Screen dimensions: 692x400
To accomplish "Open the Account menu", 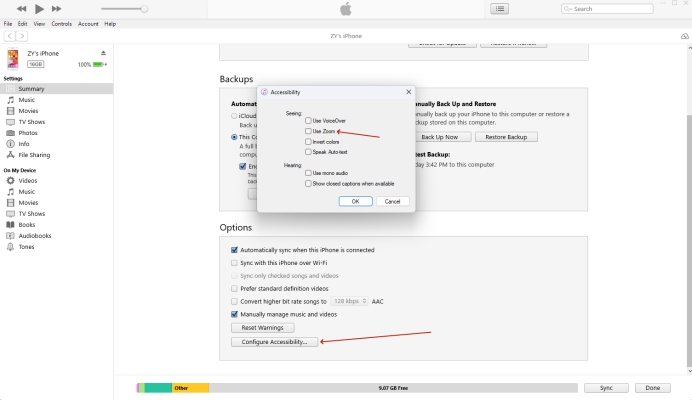I will [88, 24].
